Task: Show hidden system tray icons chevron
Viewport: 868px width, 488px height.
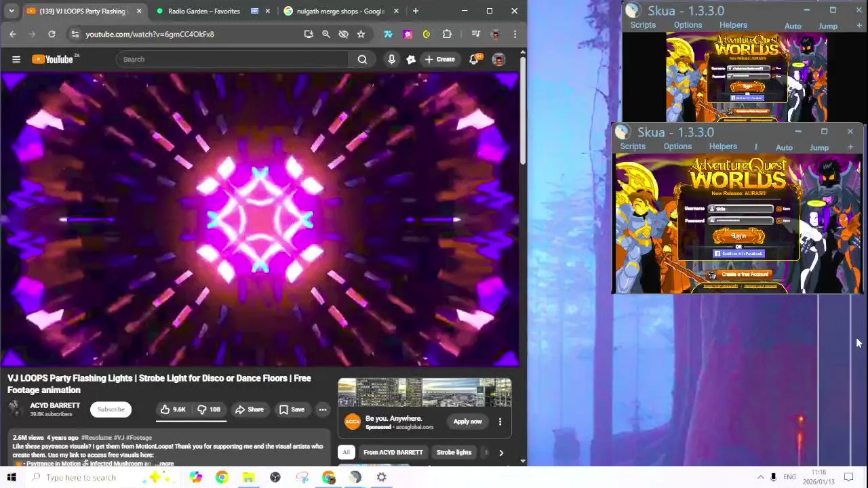Action: (x=760, y=477)
